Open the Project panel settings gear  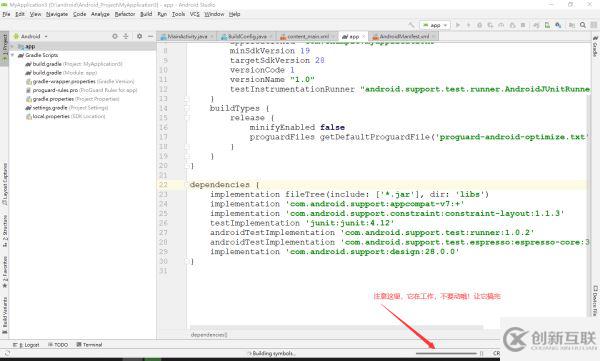pos(139,36)
